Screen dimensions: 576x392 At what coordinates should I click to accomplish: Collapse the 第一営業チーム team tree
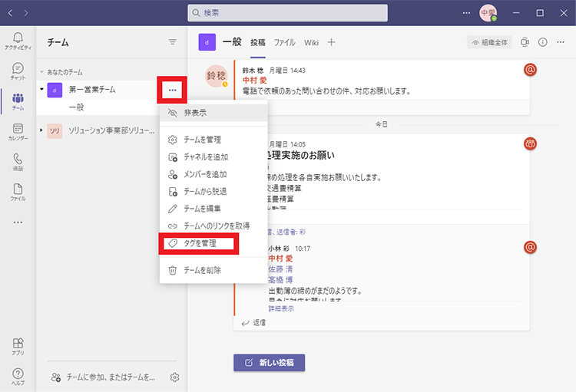point(42,89)
